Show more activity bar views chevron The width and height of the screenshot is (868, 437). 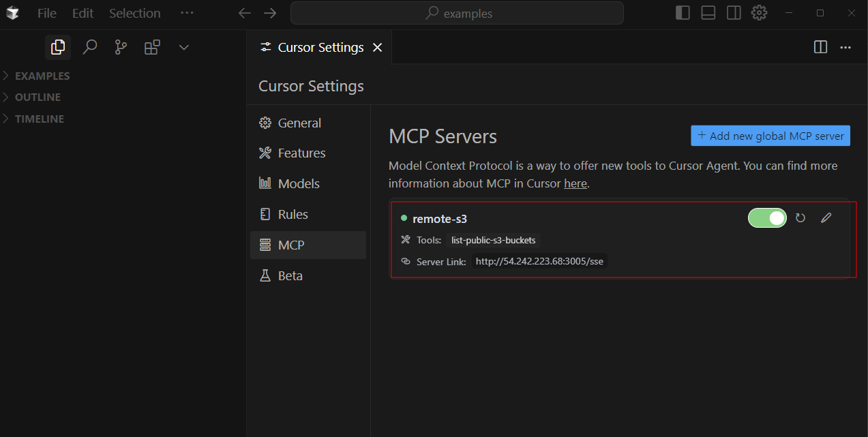(183, 47)
